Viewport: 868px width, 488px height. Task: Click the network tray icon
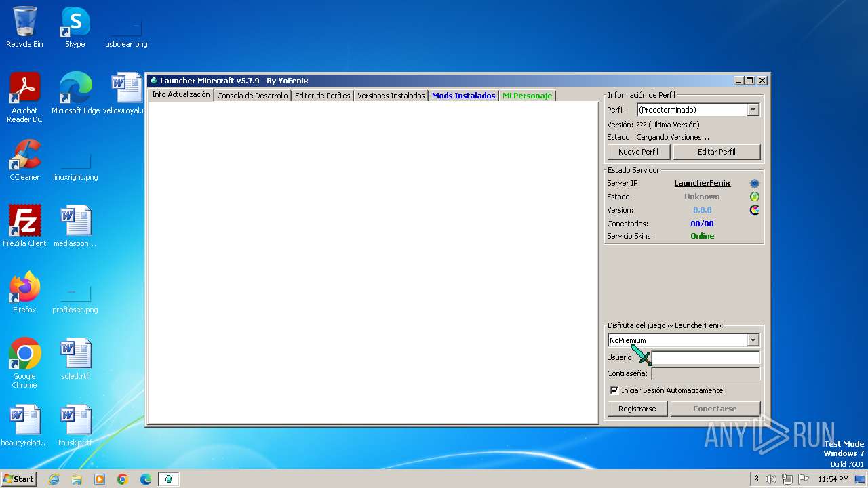coord(787,479)
